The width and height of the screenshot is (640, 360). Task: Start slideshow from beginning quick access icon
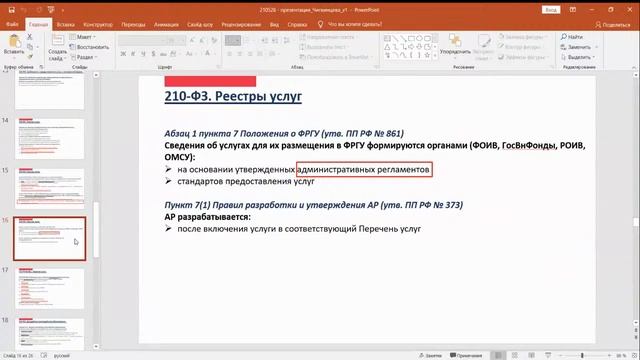51,10
